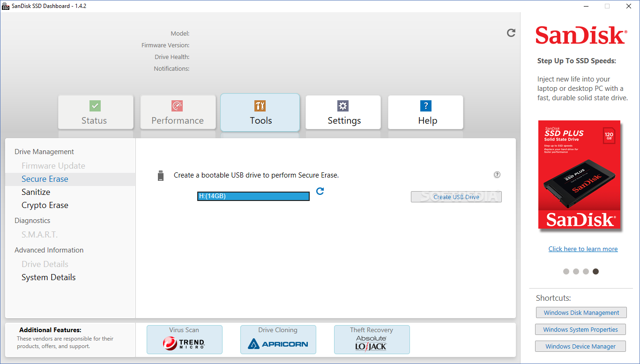The image size is (640, 364).
Task: Click the Drive Health label
Action: 172,57
